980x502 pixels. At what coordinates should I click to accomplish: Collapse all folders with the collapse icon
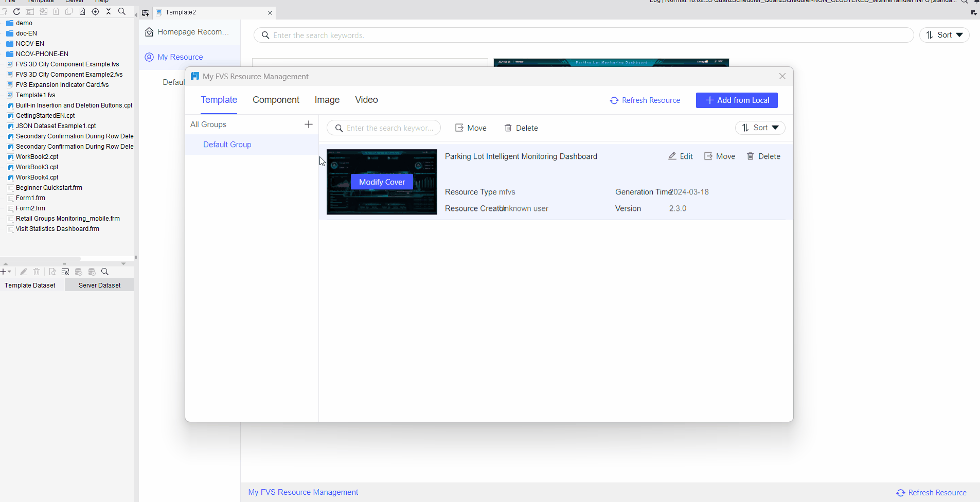coord(109,11)
